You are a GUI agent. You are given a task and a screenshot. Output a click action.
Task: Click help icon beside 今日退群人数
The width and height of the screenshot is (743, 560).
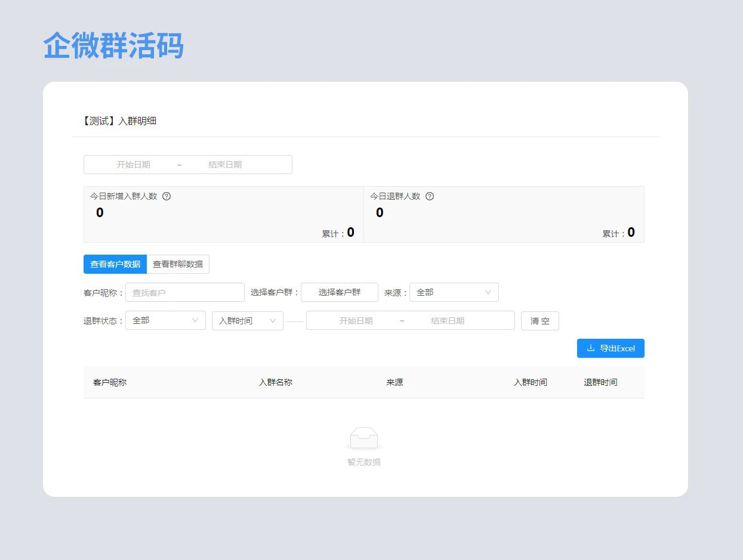pos(430,196)
